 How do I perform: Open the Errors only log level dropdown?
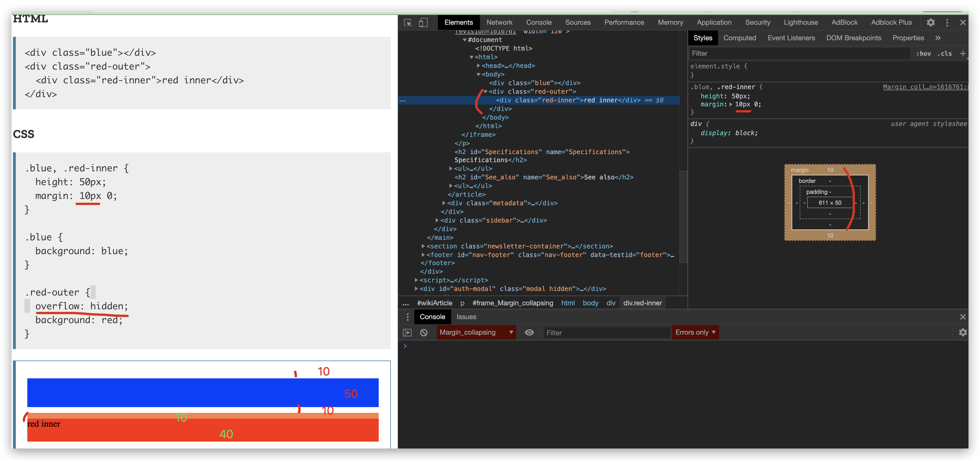click(x=695, y=333)
